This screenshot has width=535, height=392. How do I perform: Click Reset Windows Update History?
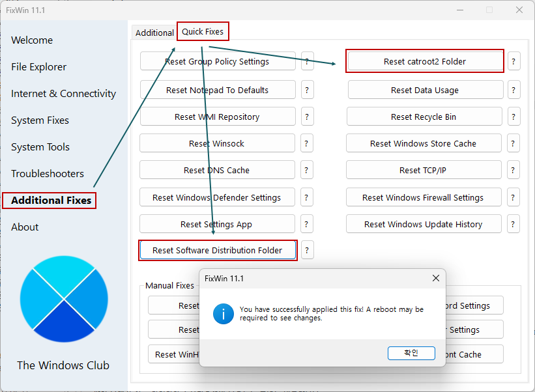click(x=424, y=224)
